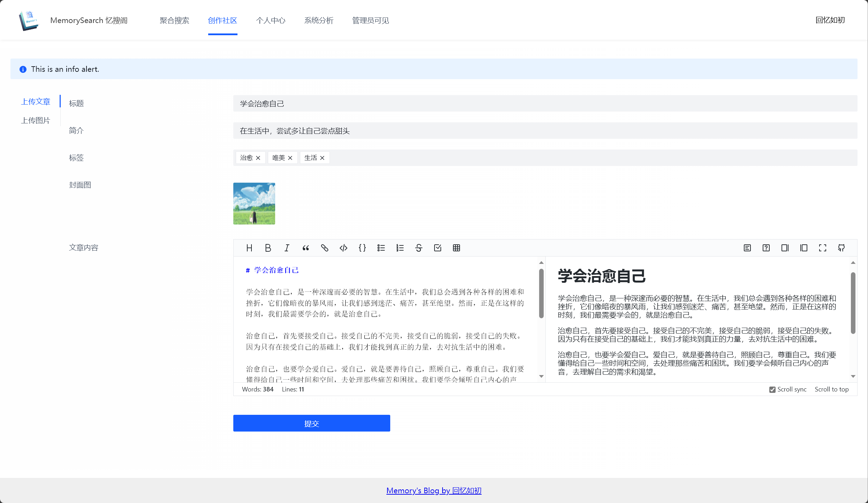Viewport: 868px width, 503px height.
Task: Click the 'Lines: 11' status text
Action: tap(293, 389)
